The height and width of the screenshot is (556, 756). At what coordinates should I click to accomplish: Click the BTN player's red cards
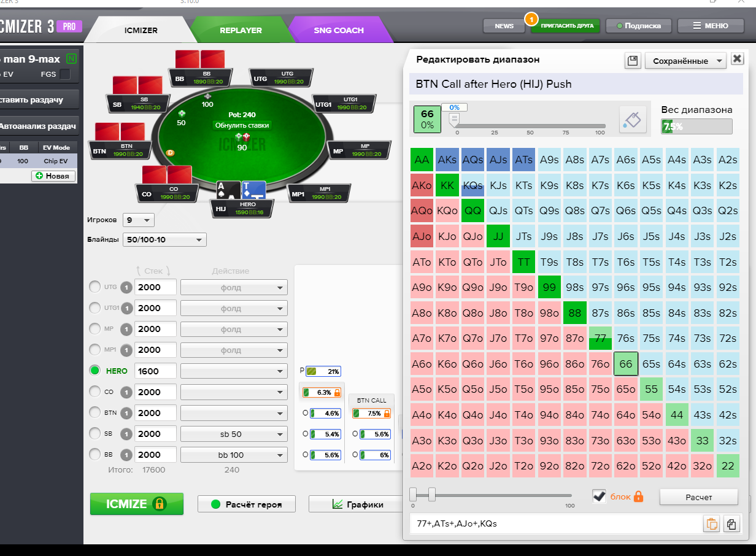(x=120, y=132)
